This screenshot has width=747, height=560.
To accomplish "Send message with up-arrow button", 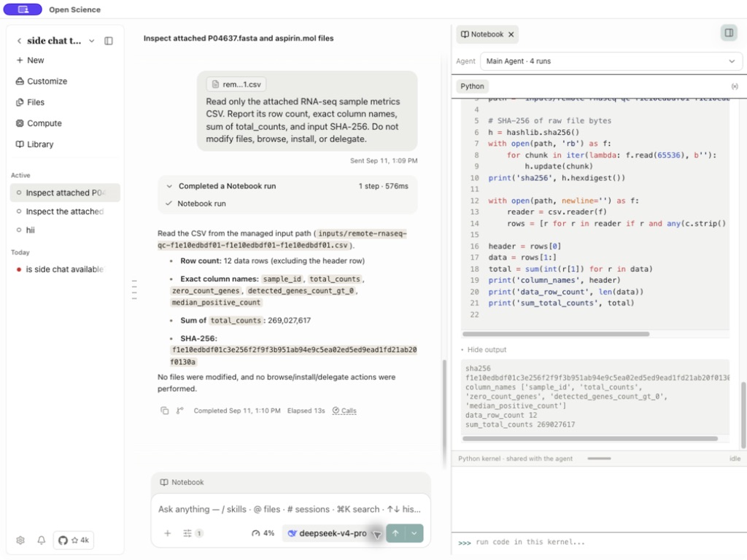I will point(395,534).
